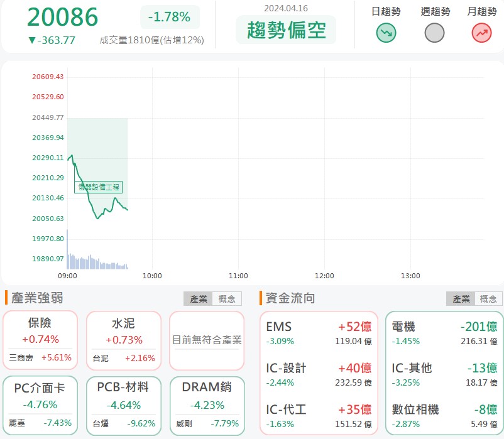504x439 pixels.
Task: Open the PC介面卡 industry card
Action: click(x=40, y=406)
